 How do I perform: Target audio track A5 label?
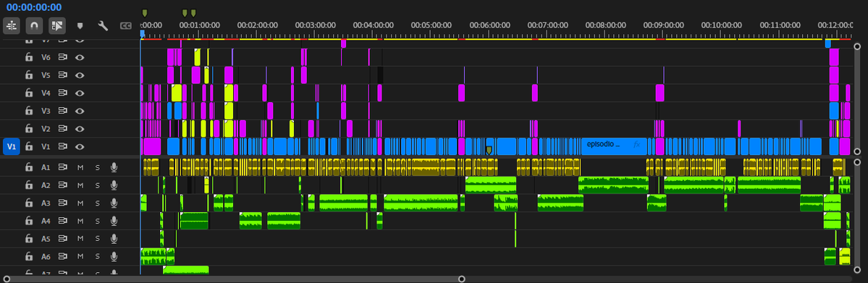[x=46, y=239]
